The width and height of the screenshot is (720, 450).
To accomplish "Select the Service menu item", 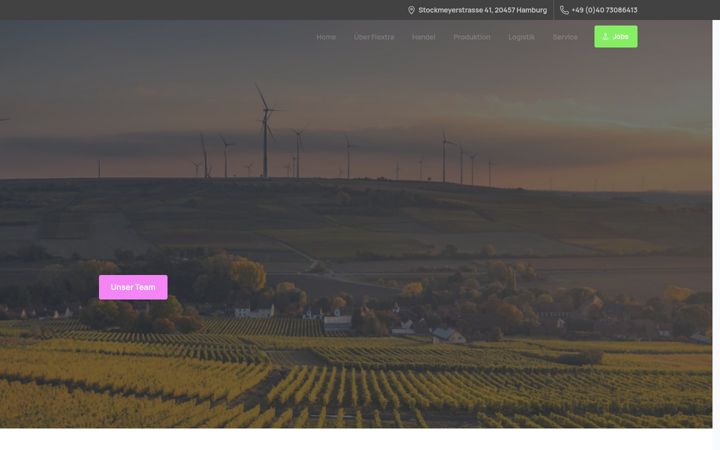I will (x=565, y=37).
